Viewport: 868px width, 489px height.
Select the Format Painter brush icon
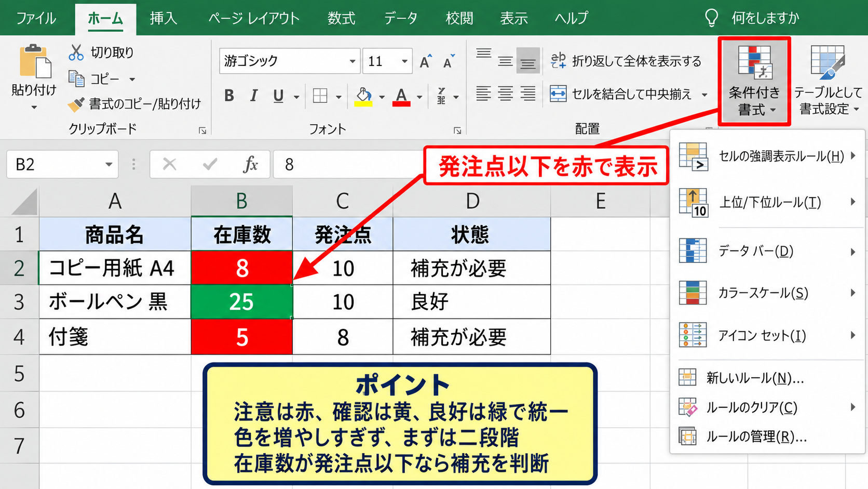[x=76, y=104]
